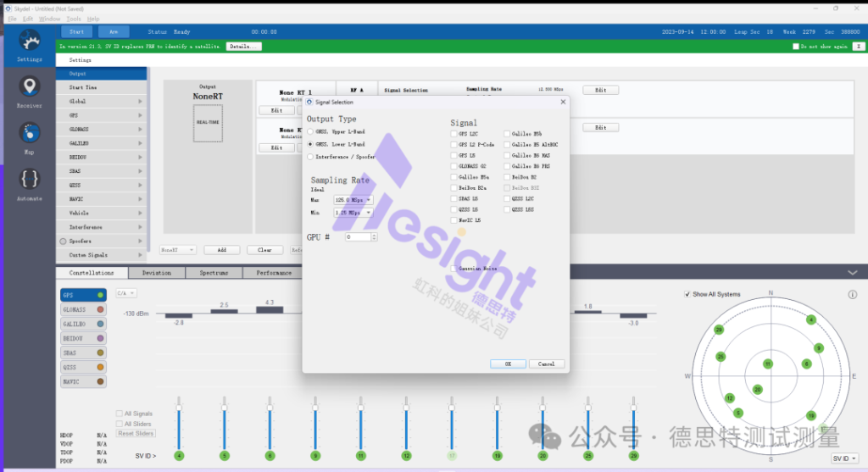The image size is (868, 472).
Task: Click the green SV ID 6 circle below sliders
Action: click(270, 456)
